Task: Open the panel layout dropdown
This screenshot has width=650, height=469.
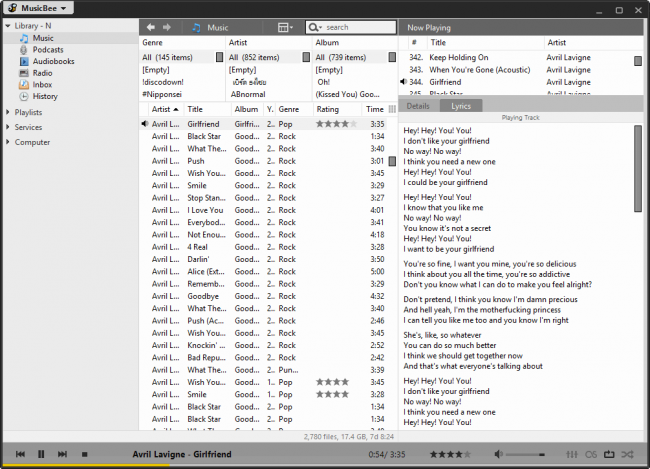Action: pos(287,28)
